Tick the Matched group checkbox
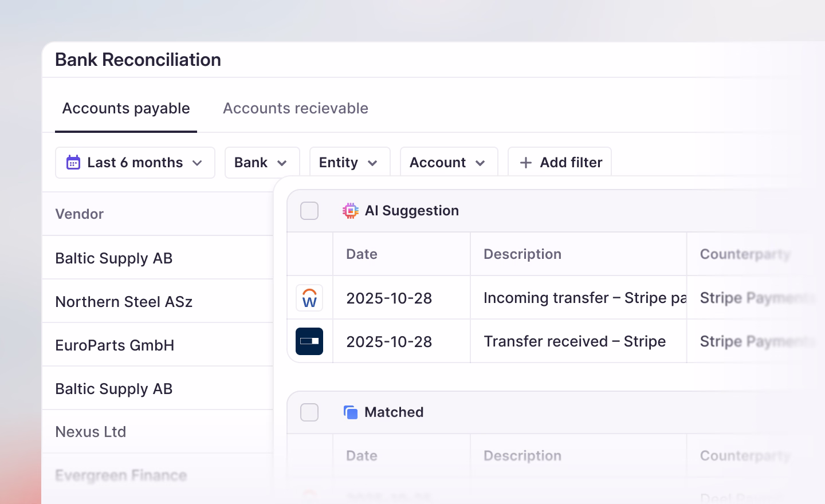Viewport: 825px width, 504px height. (309, 412)
